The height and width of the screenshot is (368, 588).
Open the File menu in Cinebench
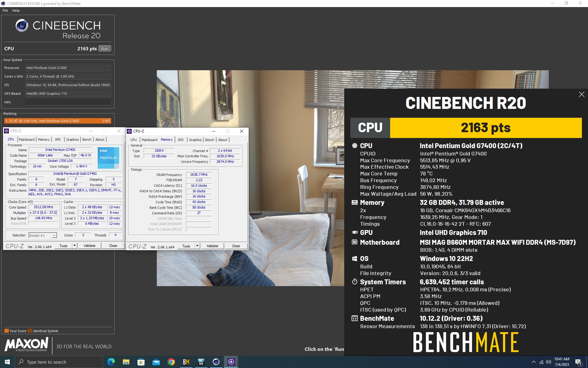pyautogui.click(x=5, y=10)
